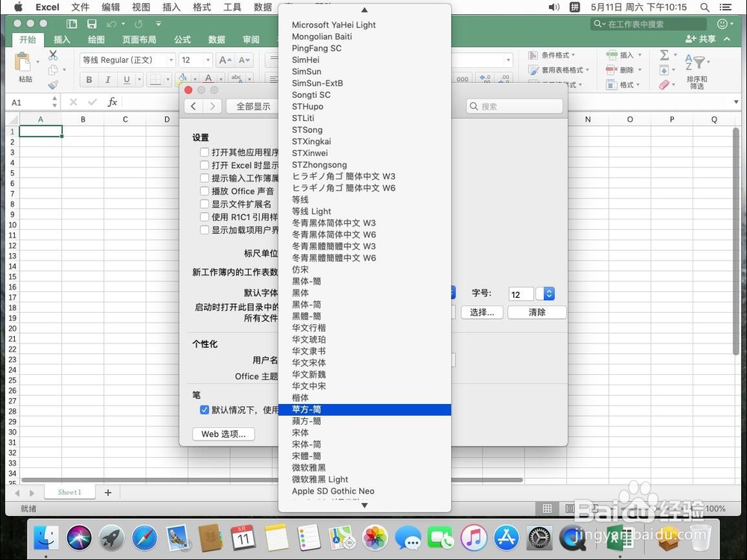Click the feedback smiley face icon

722,24
